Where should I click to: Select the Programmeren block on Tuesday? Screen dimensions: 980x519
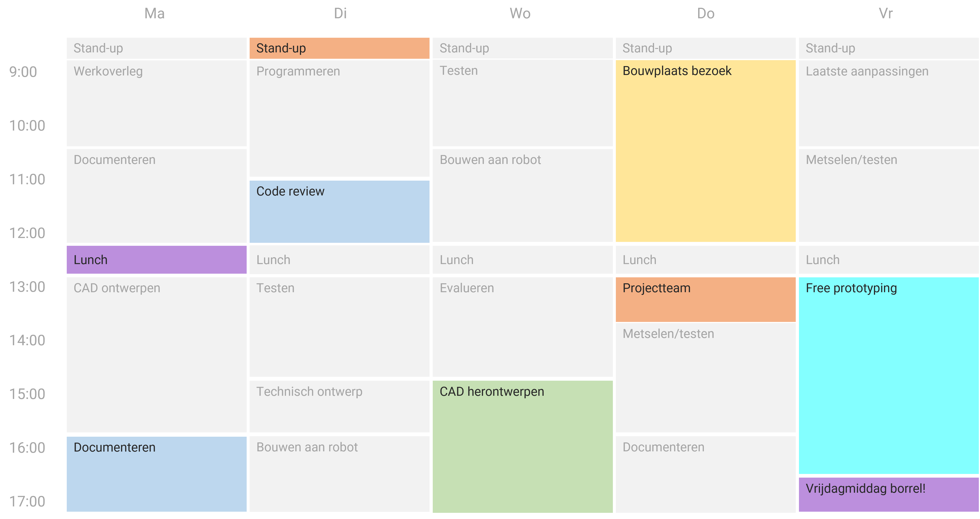[x=339, y=118]
